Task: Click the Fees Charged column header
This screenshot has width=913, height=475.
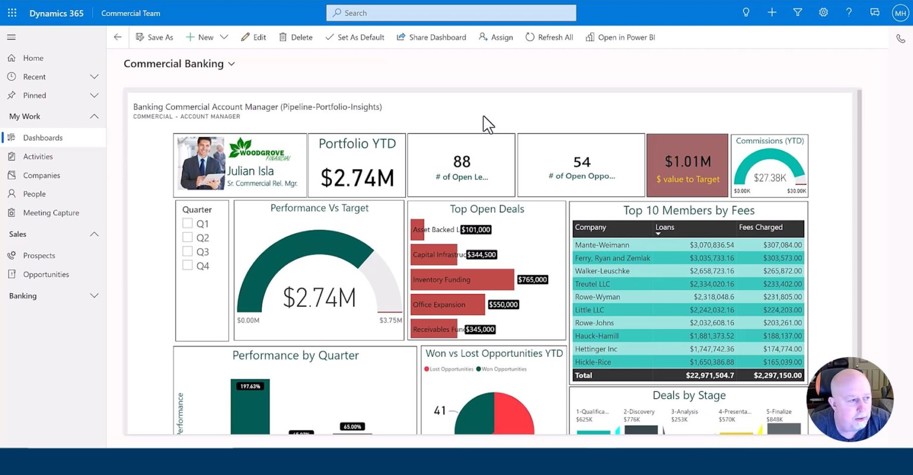Action: point(760,227)
